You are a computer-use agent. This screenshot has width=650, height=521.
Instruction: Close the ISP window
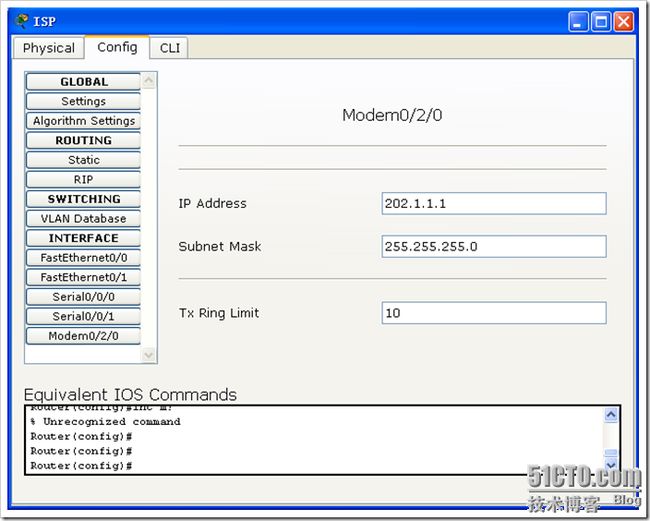(x=623, y=22)
